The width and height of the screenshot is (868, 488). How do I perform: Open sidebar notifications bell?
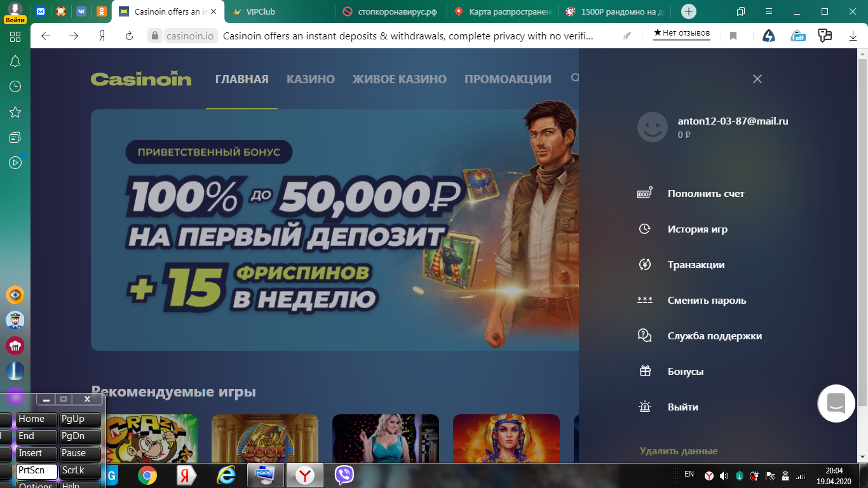click(x=15, y=61)
